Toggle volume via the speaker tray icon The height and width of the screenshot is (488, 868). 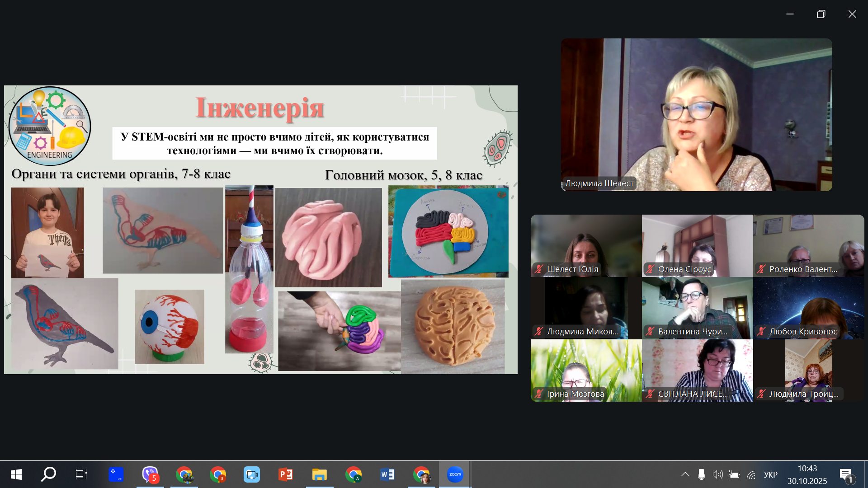(x=717, y=474)
